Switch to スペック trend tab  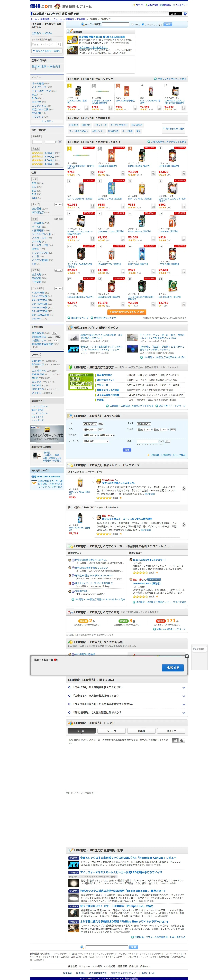(171, 731)
